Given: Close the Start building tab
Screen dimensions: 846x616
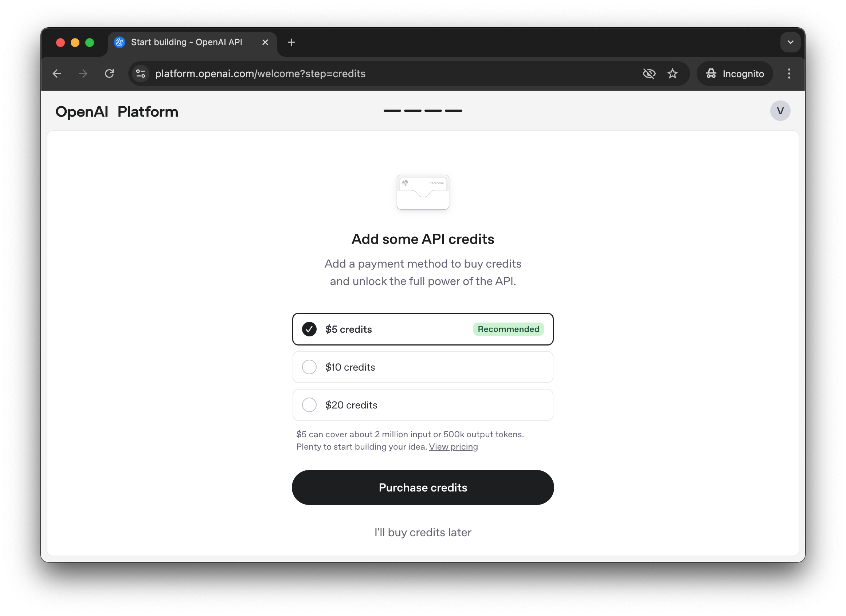Looking at the screenshot, I should tap(265, 42).
